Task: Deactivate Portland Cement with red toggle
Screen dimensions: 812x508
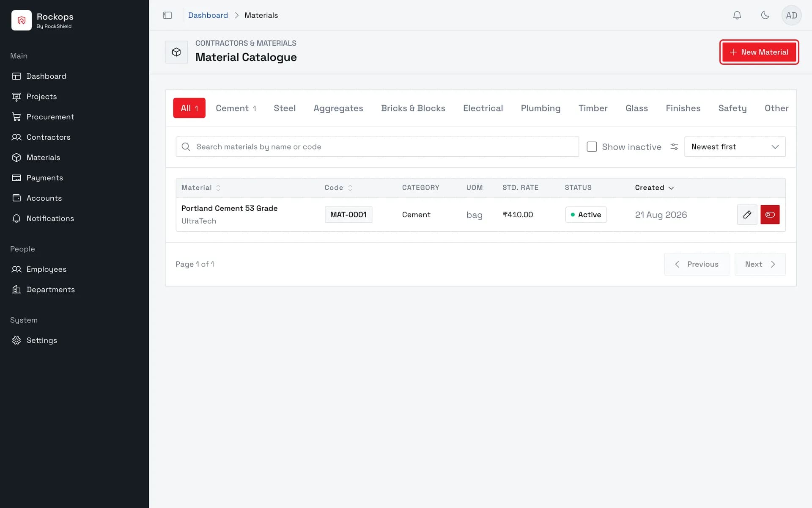Action: [x=770, y=215]
